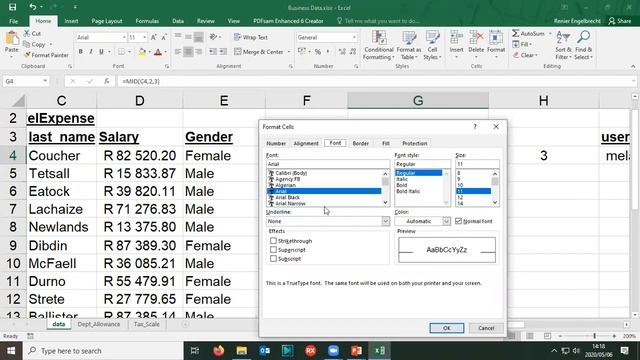Click the Save icon in the title bar
The height and width of the screenshot is (360, 640).
pos(13,7)
